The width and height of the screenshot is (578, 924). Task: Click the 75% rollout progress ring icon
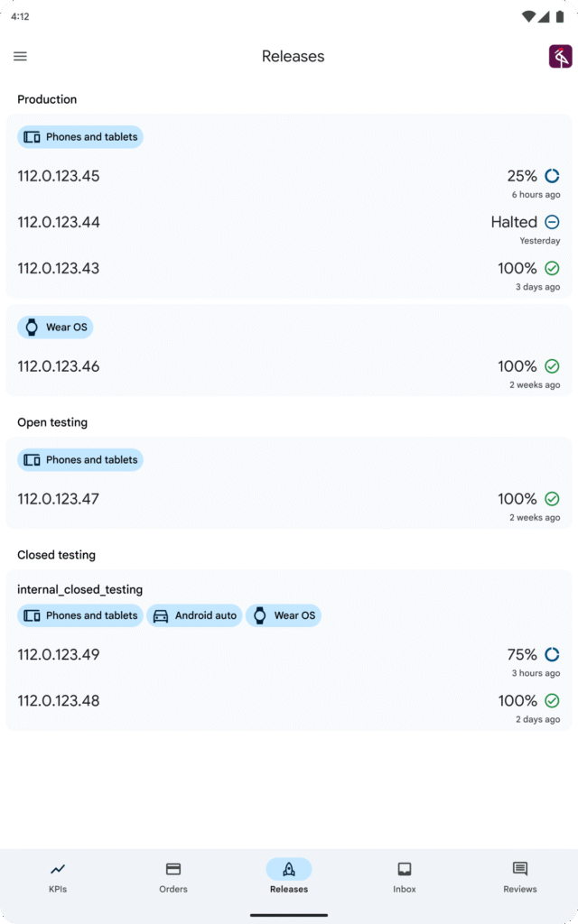552,654
